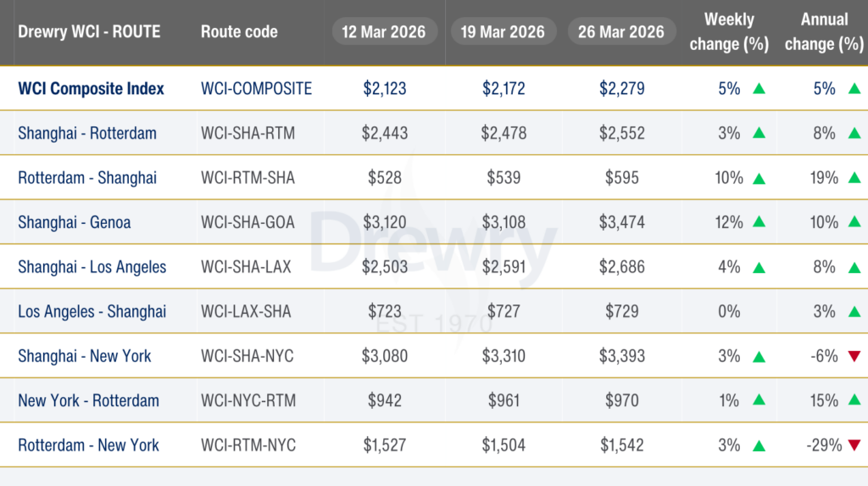
Task: Click green up arrow for WCI Composite weekly change
Action: pyautogui.click(x=759, y=88)
